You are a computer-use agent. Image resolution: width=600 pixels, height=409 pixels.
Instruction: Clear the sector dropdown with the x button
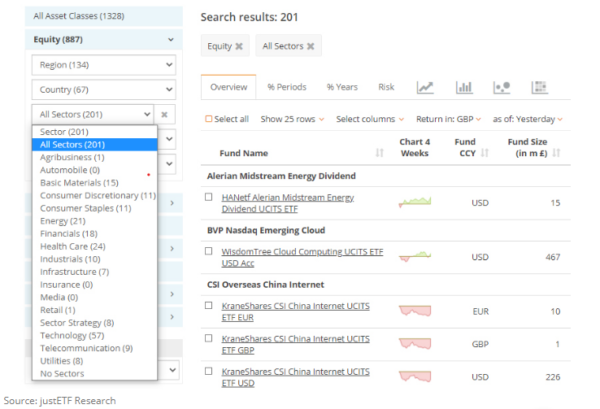(165, 114)
